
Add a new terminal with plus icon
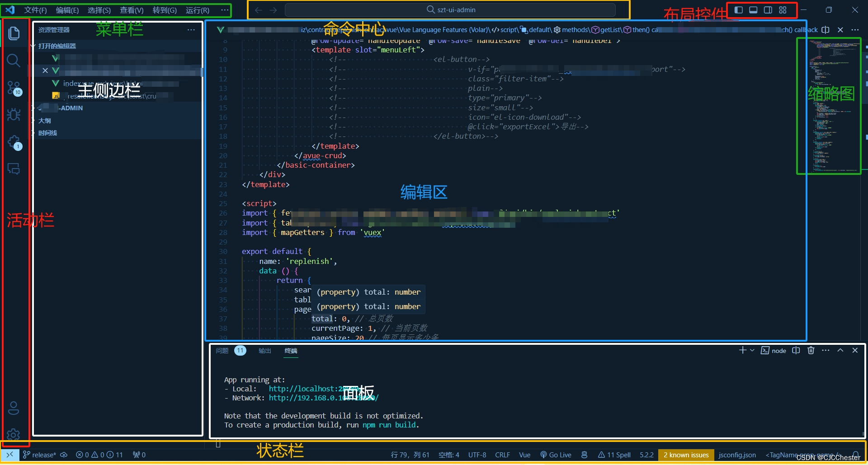point(742,350)
